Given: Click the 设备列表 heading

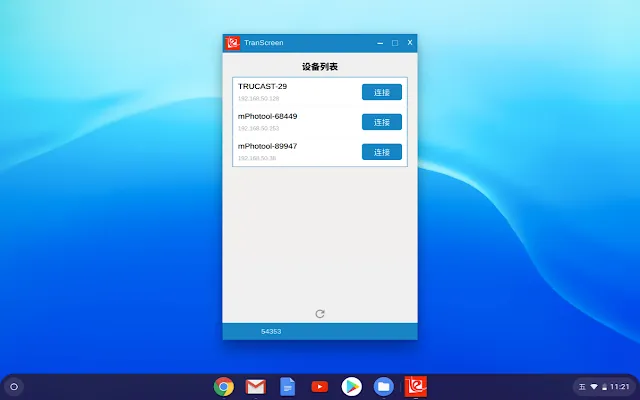Looking at the screenshot, I should click(320, 67).
